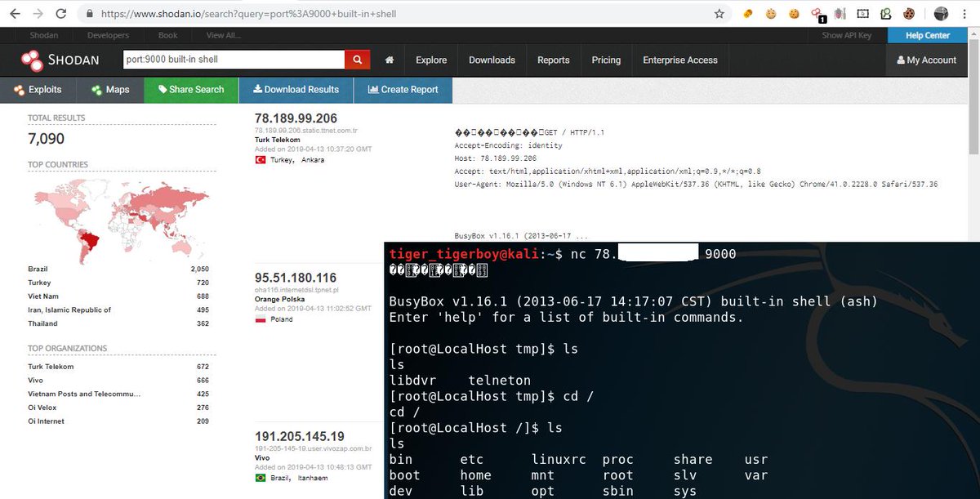Screen dimensions: 980x499
Task: Go to Shodan home via the house icon
Action: (390, 60)
